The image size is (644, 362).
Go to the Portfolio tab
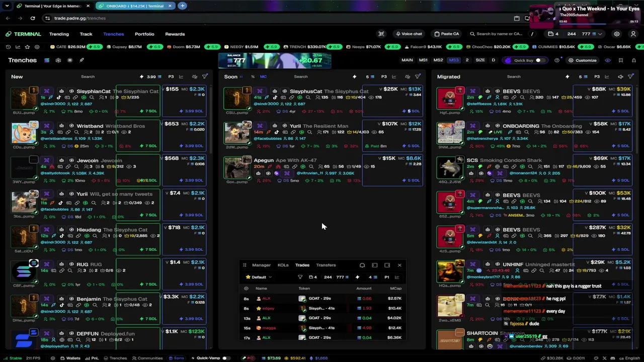tap(144, 34)
